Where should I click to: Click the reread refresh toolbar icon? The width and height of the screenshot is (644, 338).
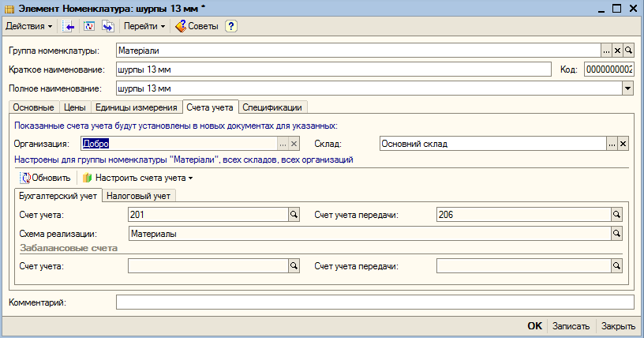click(89, 26)
